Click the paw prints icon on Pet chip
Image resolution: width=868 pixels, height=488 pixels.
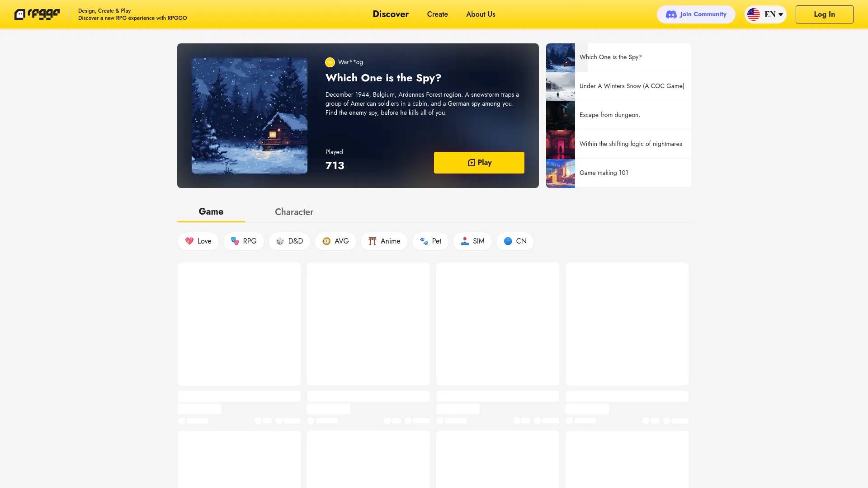tap(424, 241)
